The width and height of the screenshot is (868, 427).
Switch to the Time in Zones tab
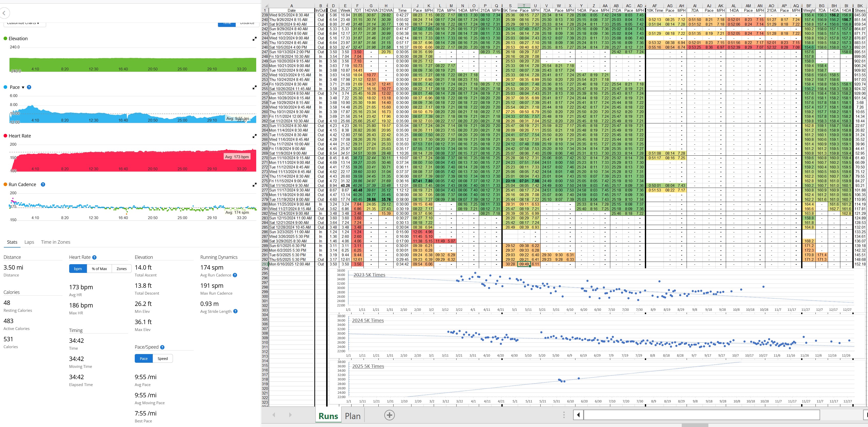click(56, 242)
